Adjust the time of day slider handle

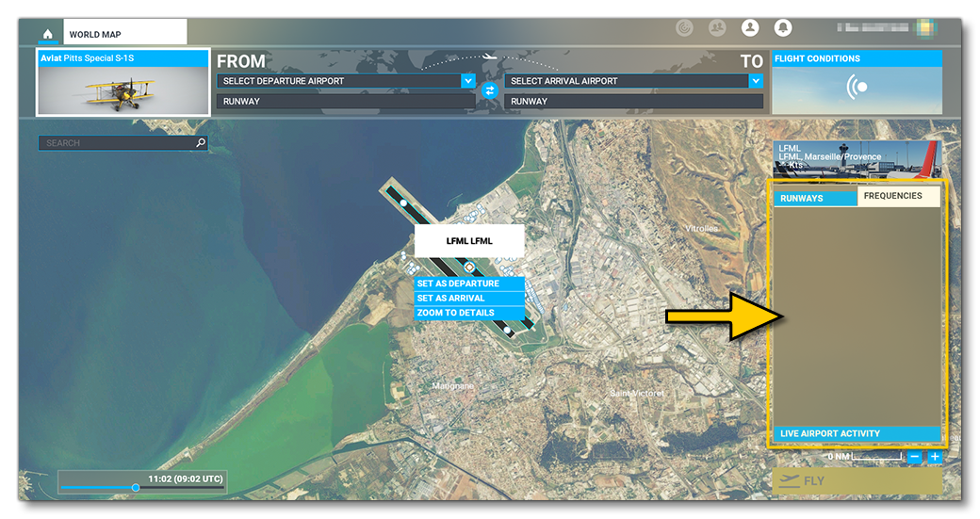[135, 488]
